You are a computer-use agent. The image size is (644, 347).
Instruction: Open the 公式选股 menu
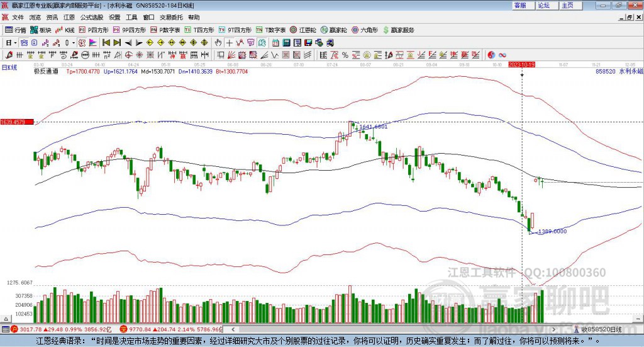(x=92, y=17)
